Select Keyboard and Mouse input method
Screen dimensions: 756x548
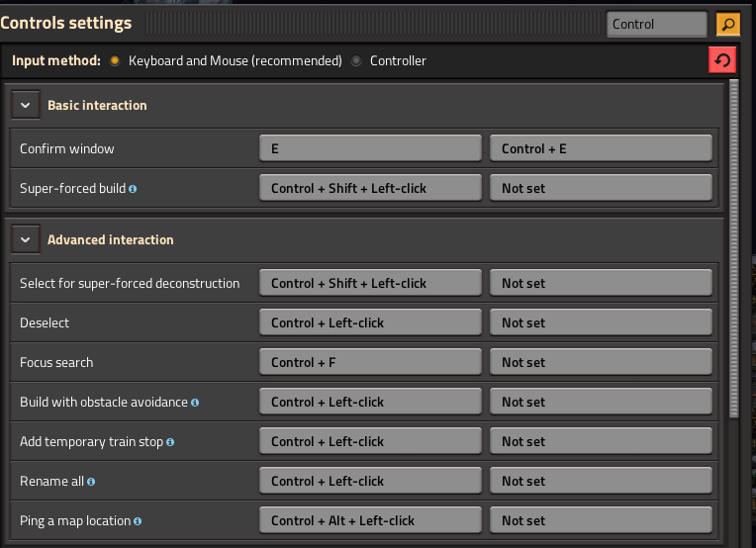coord(115,60)
